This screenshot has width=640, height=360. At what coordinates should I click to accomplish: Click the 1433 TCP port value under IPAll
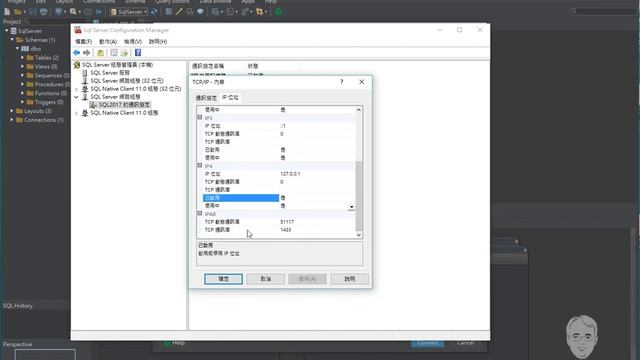[286, 230]
